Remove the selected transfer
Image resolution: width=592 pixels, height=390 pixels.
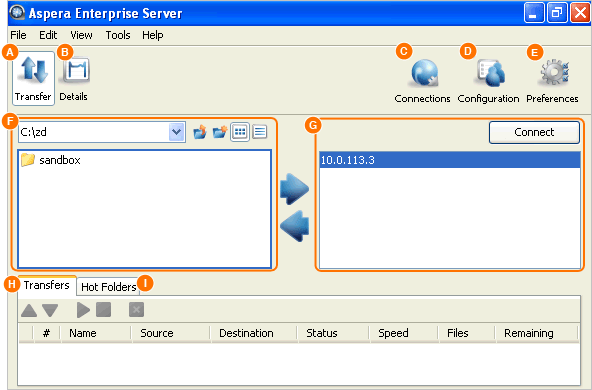(136, 310)
